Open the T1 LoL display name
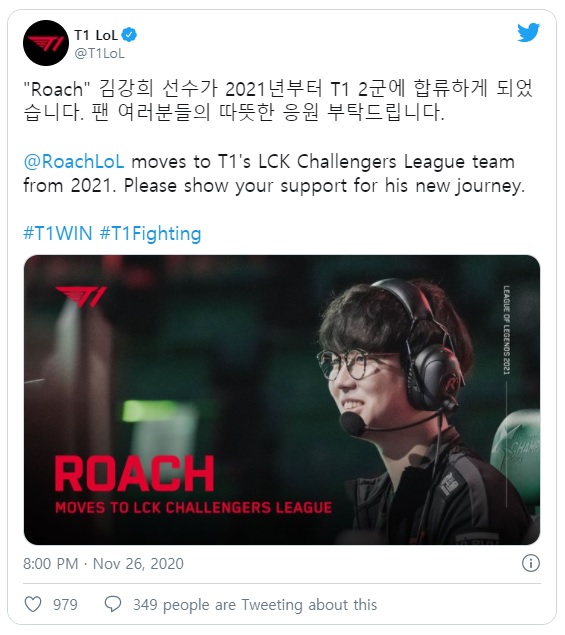 96,35
